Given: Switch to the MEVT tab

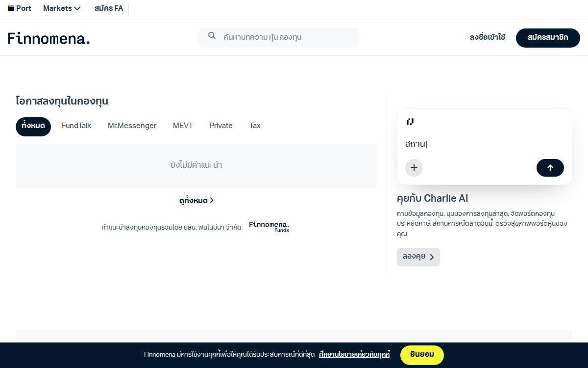Looking at the screenshot, I should [x=183, y=126].
